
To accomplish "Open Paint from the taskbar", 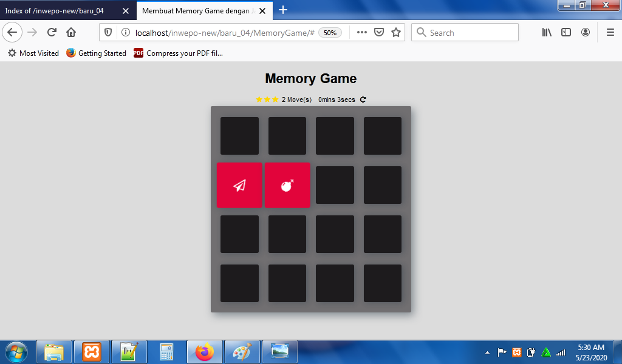I will (x=242, y=352).
